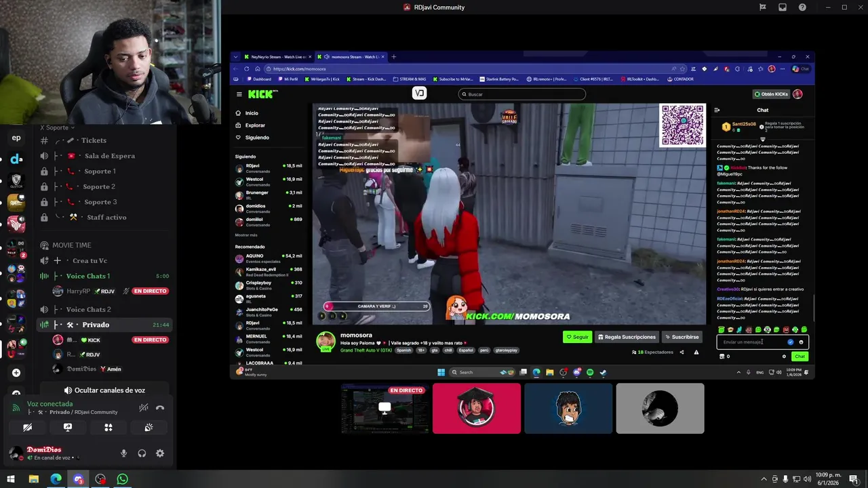The height and width of the screenshot is (488, 868).
Task: Open Voice Chats 2 channel
Action: pyautogui.click(x=104, y=310)
